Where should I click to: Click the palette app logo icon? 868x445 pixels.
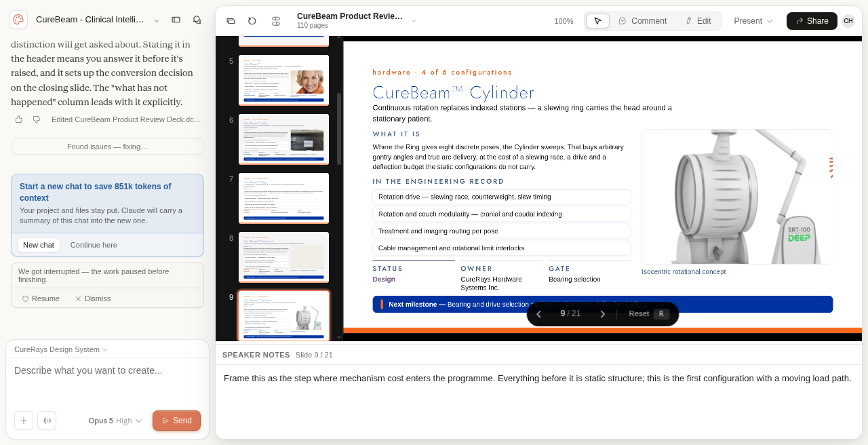tap(18, 20)
